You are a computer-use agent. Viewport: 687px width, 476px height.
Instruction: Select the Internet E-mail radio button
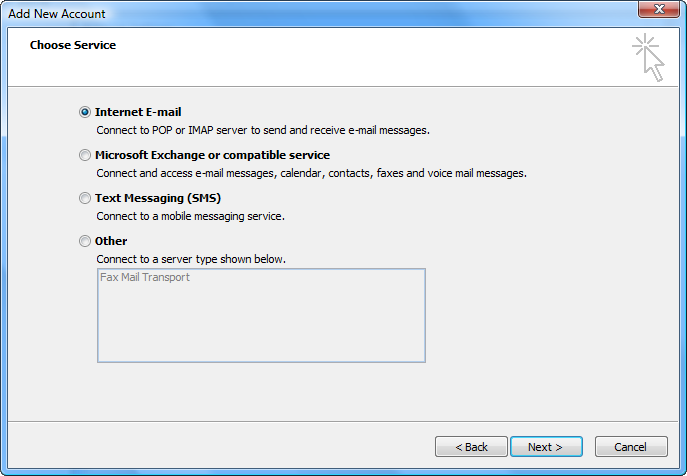pyautogui.click(x=85, y=113)
